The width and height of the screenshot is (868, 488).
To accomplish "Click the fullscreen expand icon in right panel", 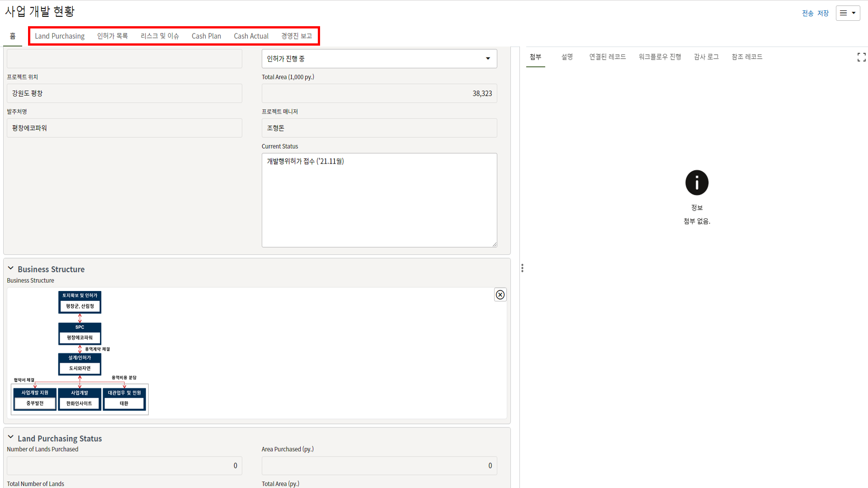I will point(861,57).
